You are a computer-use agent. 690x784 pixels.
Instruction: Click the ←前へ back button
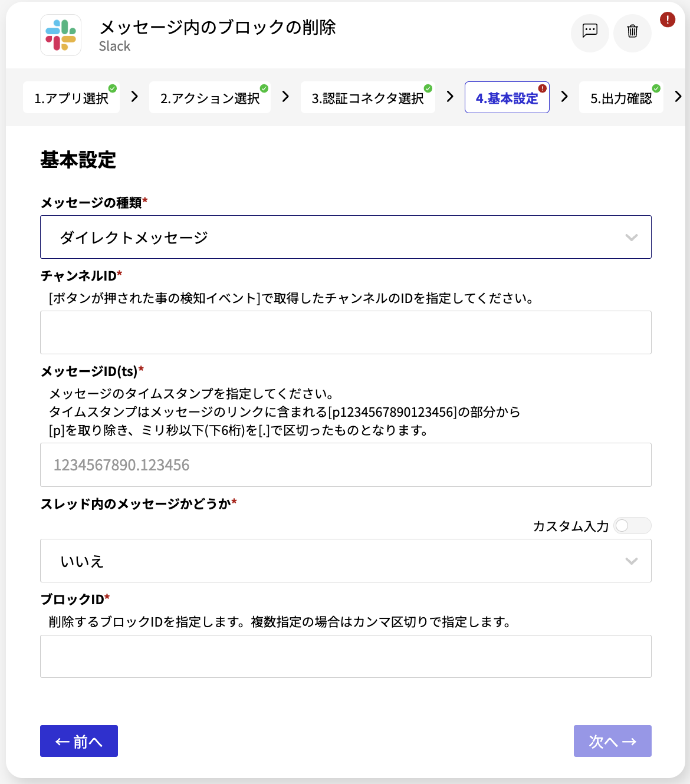click(79, 741)
